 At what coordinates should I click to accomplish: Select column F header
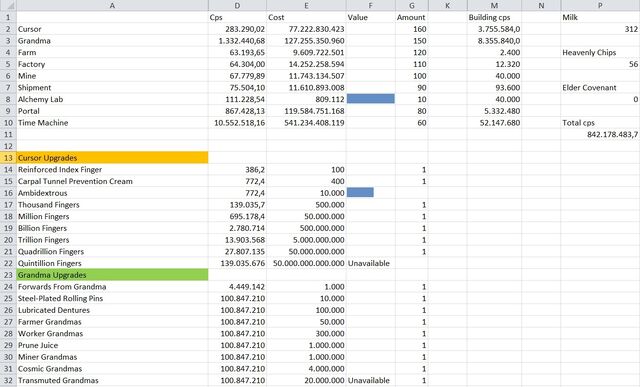click(371, 5)
